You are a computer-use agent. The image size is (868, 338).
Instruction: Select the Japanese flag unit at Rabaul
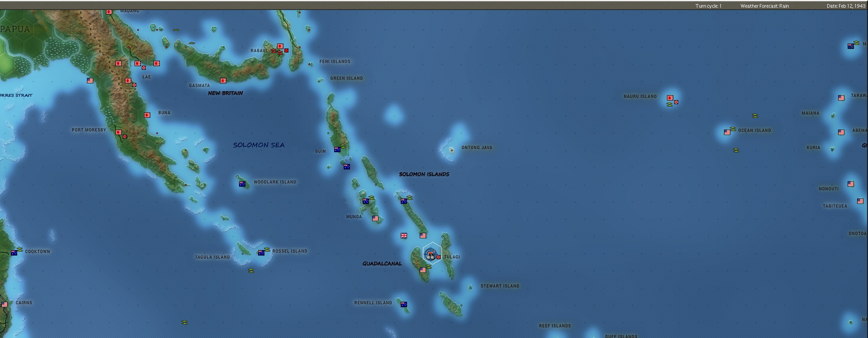[280, 46]
